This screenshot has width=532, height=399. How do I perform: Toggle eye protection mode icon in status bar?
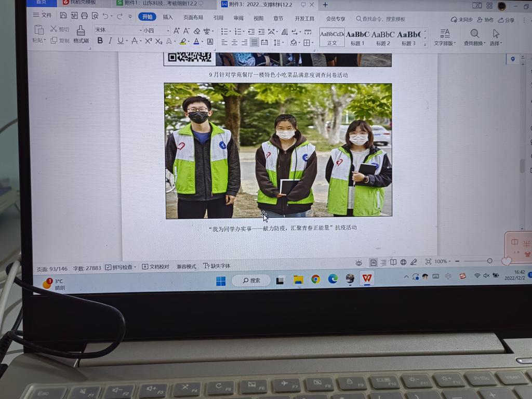(x=358, y=262)
